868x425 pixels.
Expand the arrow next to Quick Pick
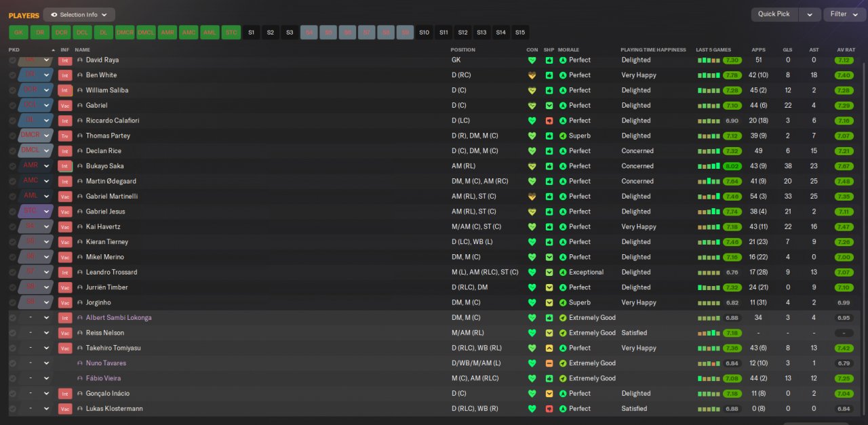click(x=809, y=14)
